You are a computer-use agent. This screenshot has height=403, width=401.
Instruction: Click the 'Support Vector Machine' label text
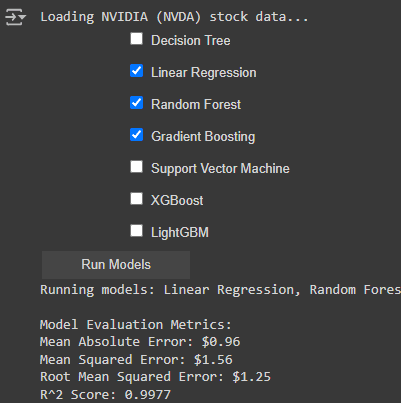[220, 169]
